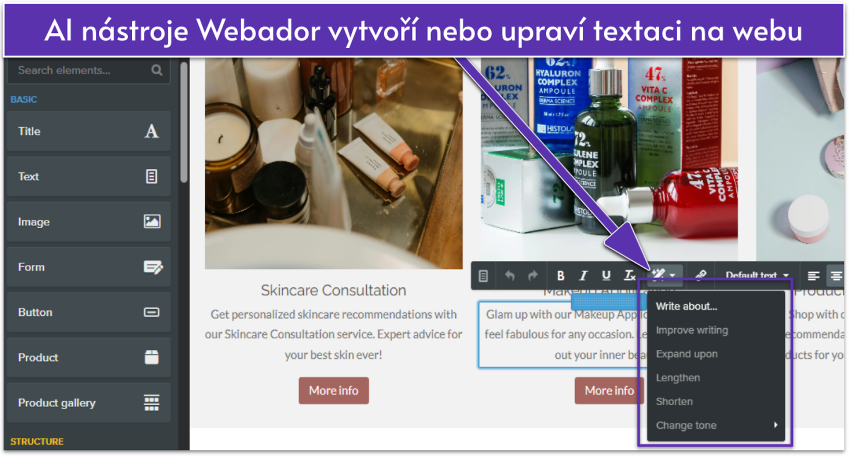Choose Write about... from AI menu
Viewport: 850px width, 456px height.
pos(716,306)
